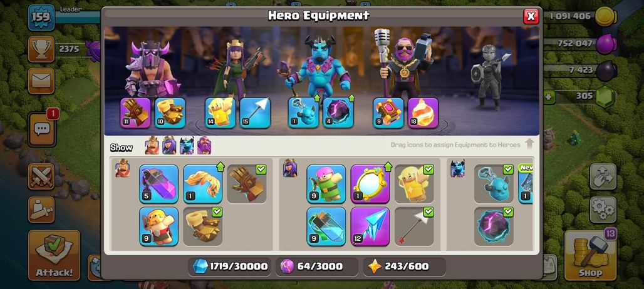Select the upgradable Dark Orb level 4 slot
The height and width of the screenshot is (289, 644).
point(338,113)
